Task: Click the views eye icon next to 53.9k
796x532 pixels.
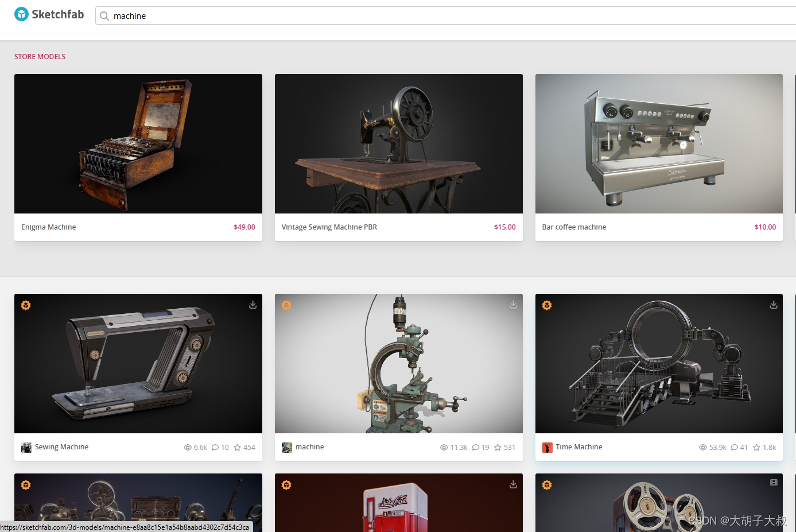Action: [x=703, y=448]
